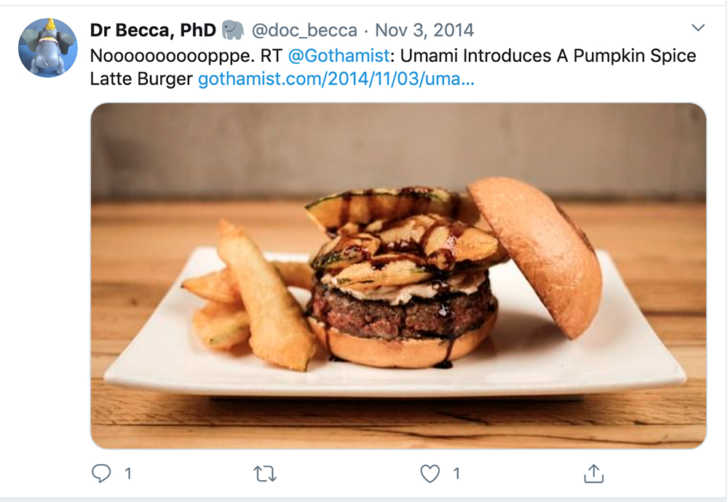The image size is (728, 502).
Task: Click the reply count number 1
Action: [128, 474]
